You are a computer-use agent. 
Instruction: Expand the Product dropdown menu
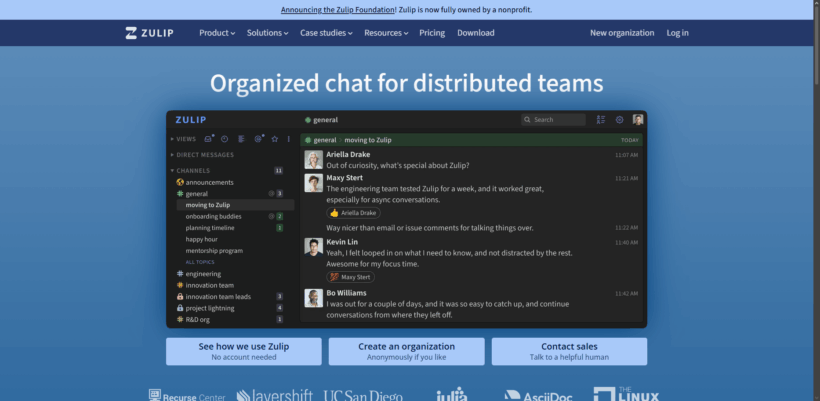[x=217, y=33]
